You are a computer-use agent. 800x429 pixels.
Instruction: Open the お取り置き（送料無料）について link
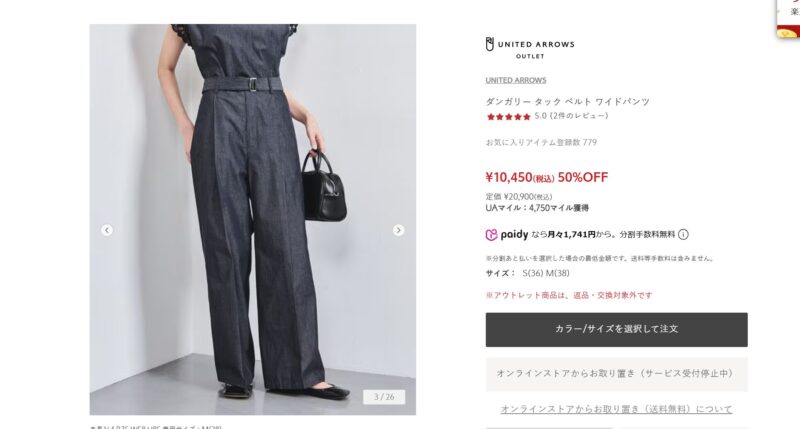coord(616,409)
